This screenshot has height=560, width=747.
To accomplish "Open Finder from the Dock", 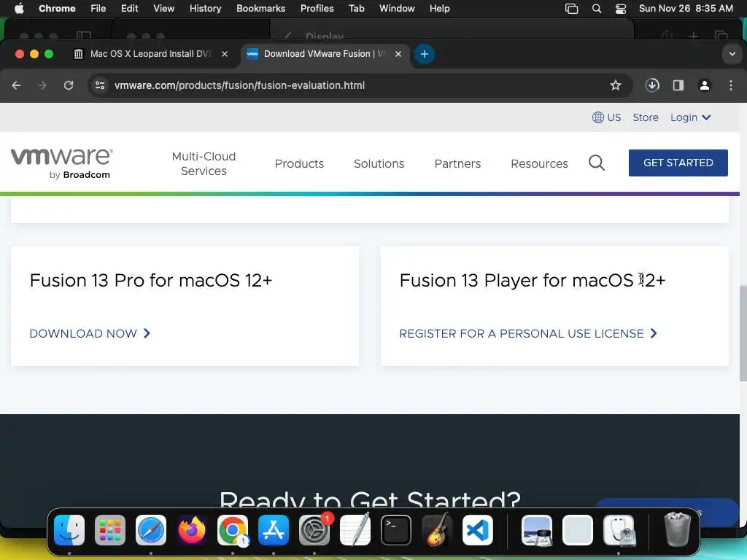I will click(69, 530).
